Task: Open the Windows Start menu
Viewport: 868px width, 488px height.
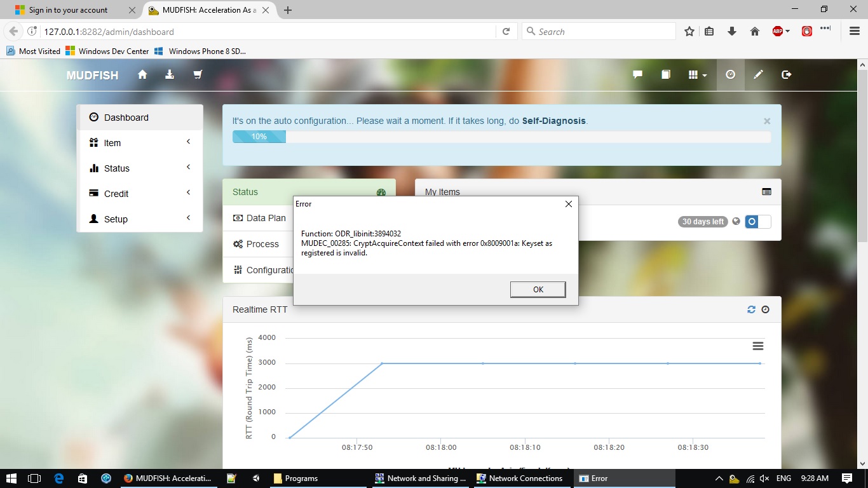Action: point(11,478)
